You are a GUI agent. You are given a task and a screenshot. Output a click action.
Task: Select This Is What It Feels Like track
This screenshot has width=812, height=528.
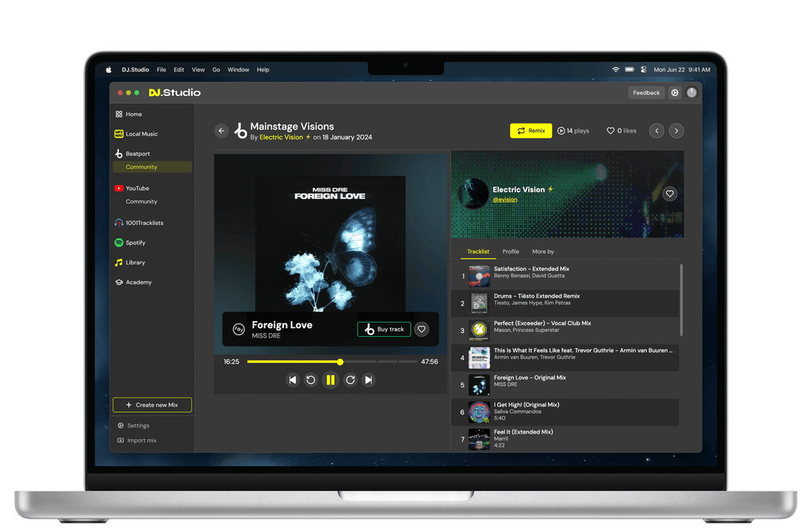pyautogui.click(x=565, y=358)
